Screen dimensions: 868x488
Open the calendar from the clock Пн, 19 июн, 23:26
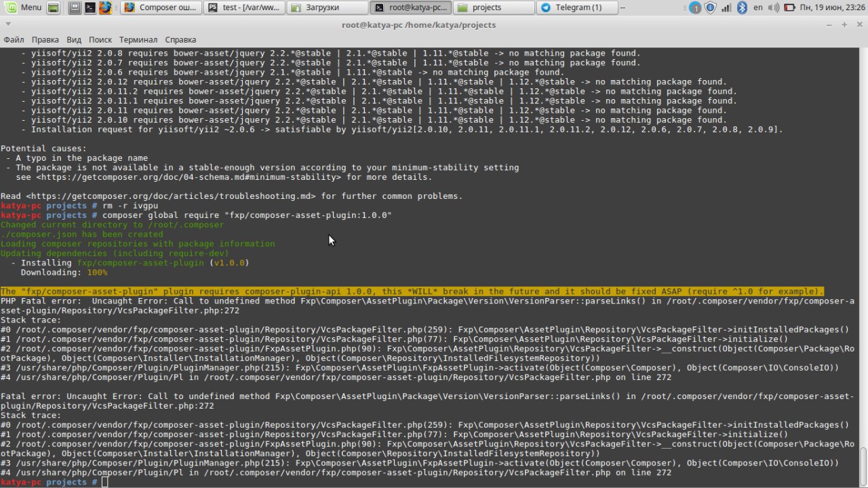831,8
